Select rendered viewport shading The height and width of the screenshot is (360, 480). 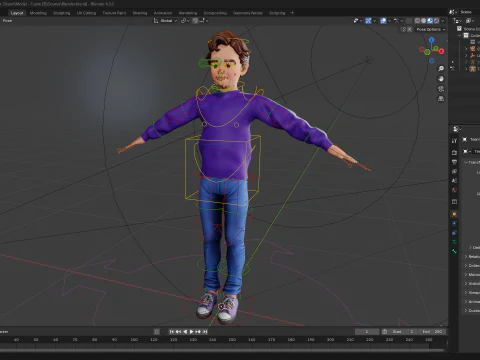pos(436,21)
